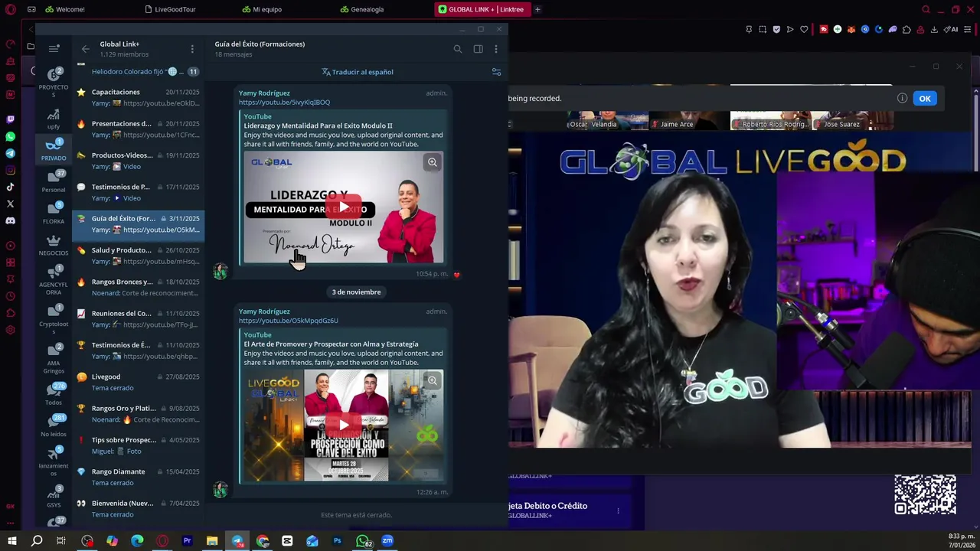980x551 pixels.
Task: Open the Global Link+ three-dot options menu
Action: point(192,49)
